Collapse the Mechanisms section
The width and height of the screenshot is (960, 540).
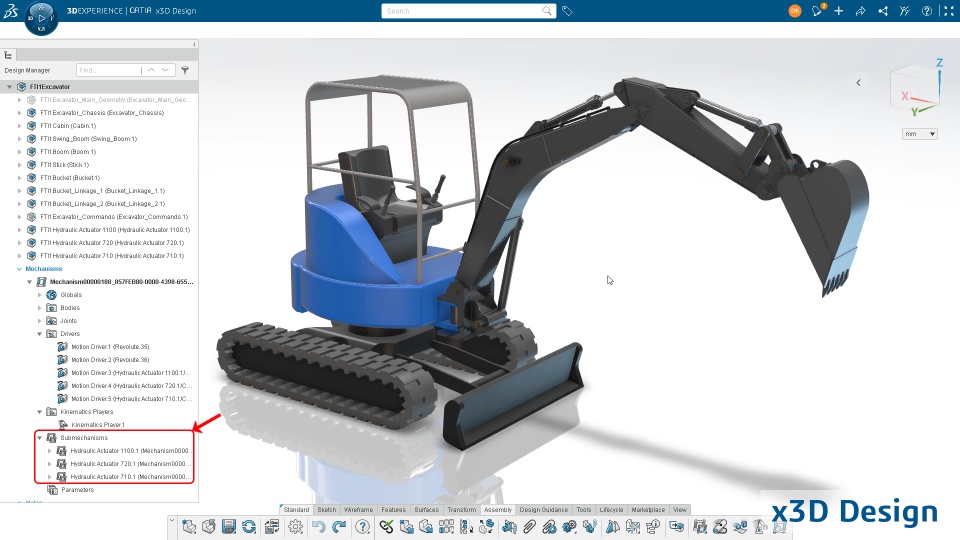click(20, 269)
